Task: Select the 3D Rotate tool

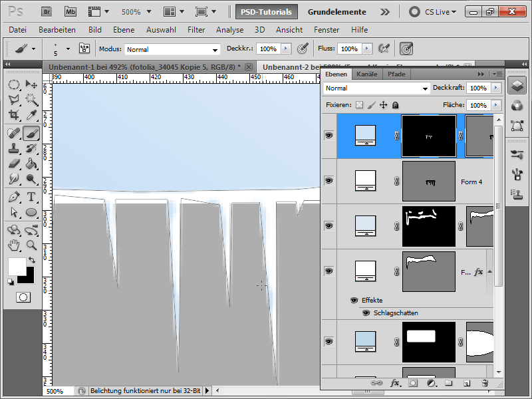Action: (x=14, y=230)
